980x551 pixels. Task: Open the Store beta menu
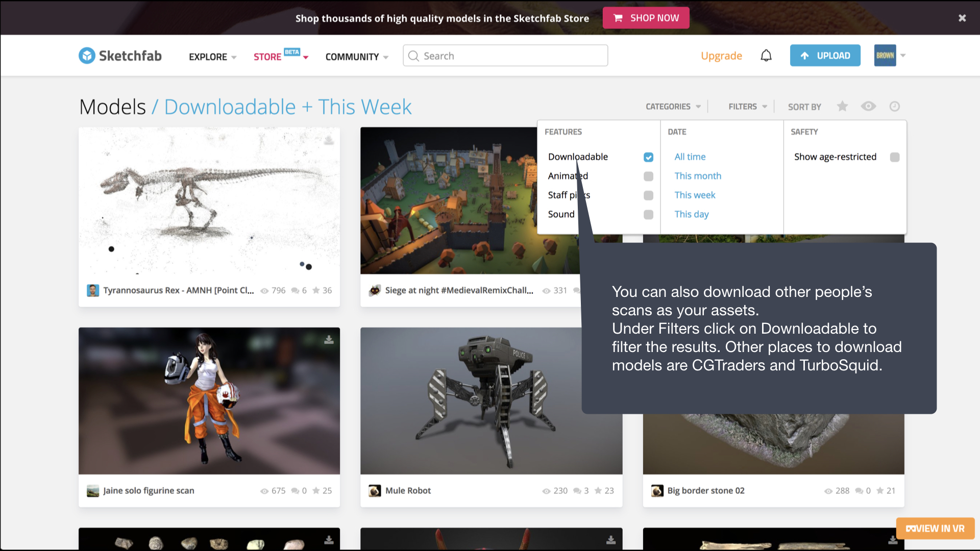(281, 56)
